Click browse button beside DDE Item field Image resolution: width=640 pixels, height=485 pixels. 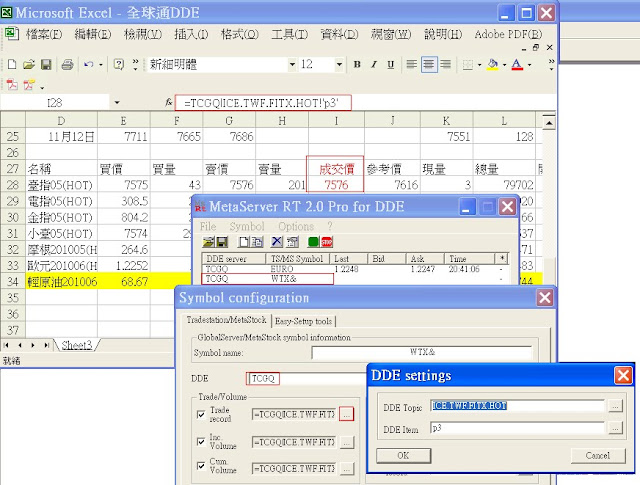[616, 428]
